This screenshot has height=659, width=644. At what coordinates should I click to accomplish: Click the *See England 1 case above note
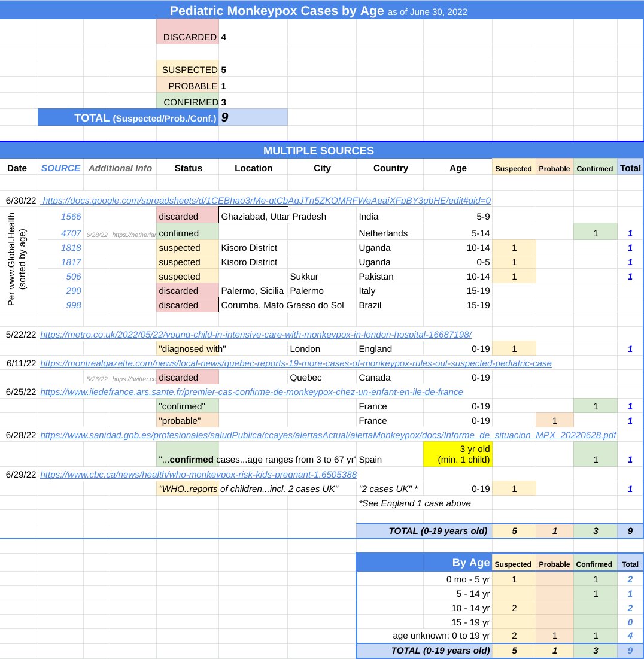tap(415, 503)
